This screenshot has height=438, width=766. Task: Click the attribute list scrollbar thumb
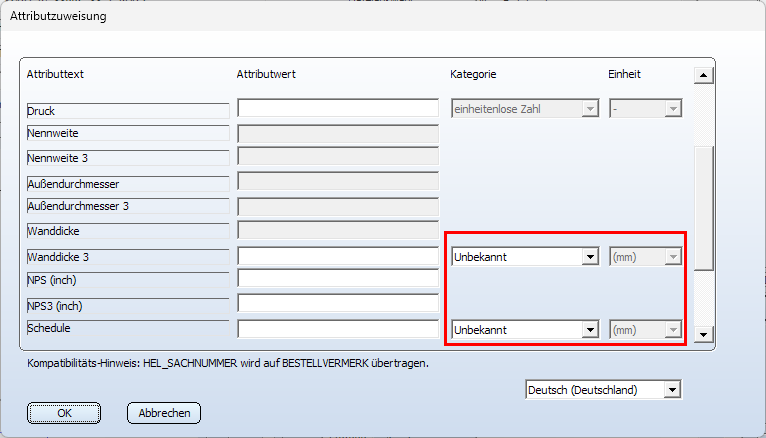tap(703, 208)
